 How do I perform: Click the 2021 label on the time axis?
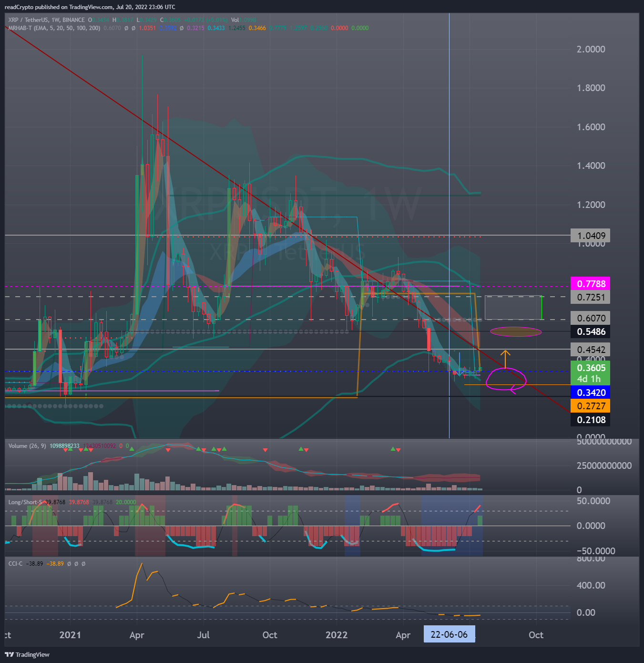[70, 635]
